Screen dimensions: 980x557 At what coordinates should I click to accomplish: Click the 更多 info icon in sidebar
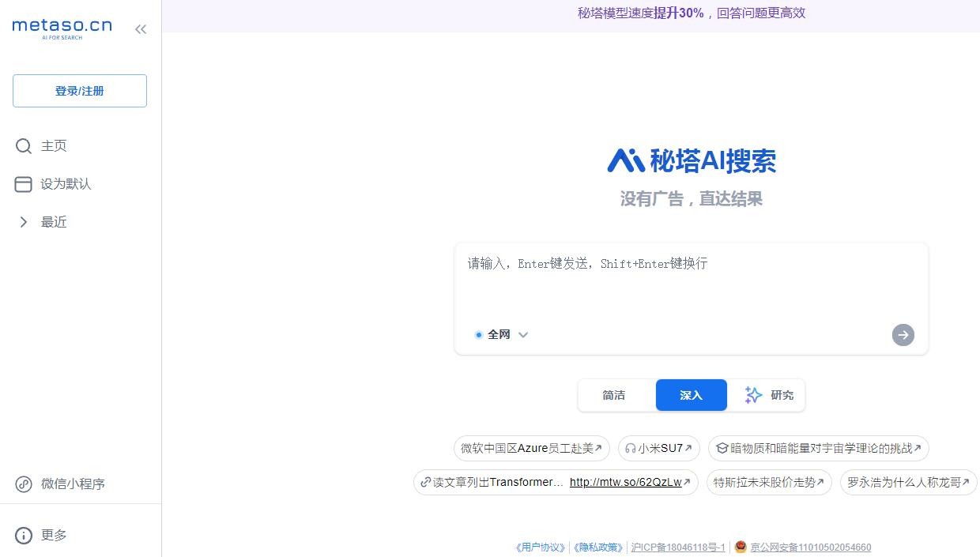[24, 535]
